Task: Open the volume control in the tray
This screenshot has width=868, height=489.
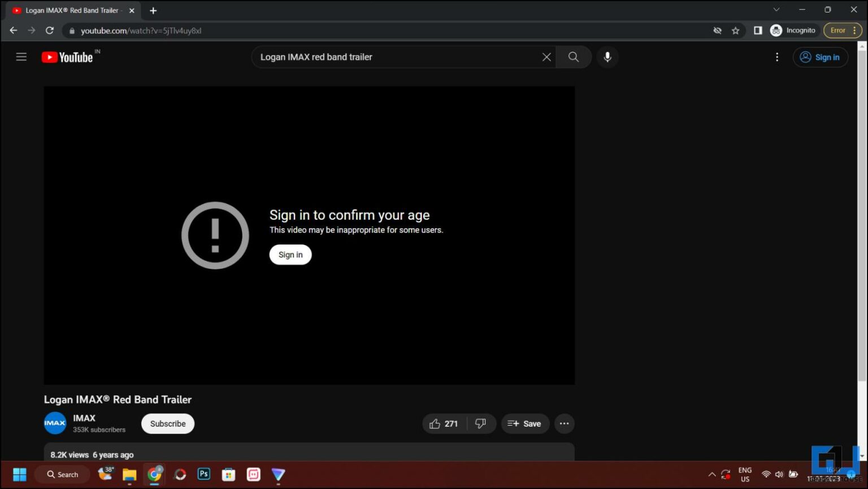Action: (x=779, y=474)
